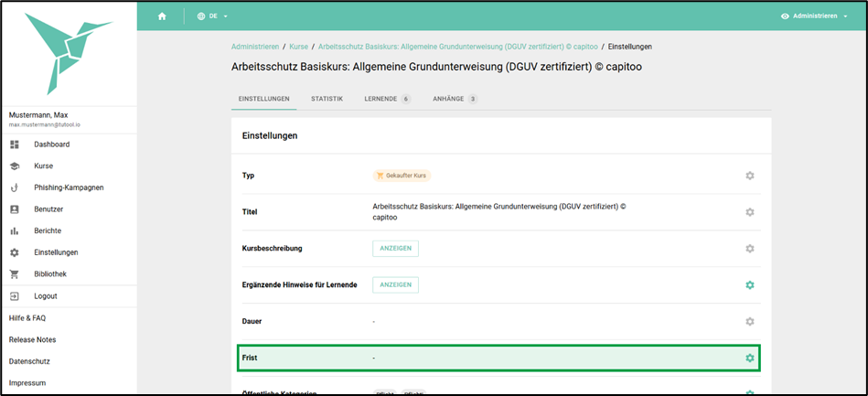Switch to the Anhänge tab

(x=455, y=99)
